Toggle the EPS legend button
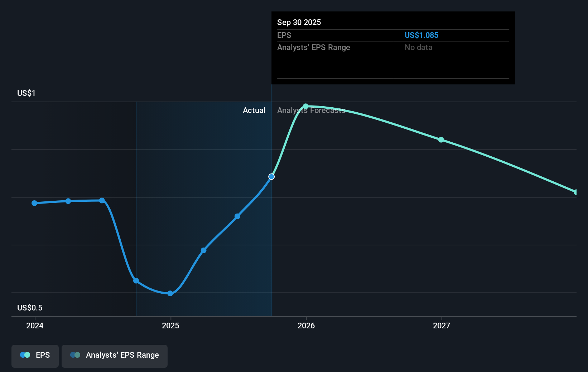Image resolution: width=588 pixels, height=372 pixels. (35, 356)
